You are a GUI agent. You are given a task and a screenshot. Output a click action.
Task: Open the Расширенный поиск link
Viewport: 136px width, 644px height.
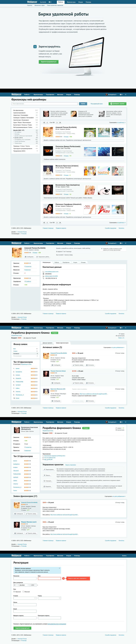(x=97, y=104)
